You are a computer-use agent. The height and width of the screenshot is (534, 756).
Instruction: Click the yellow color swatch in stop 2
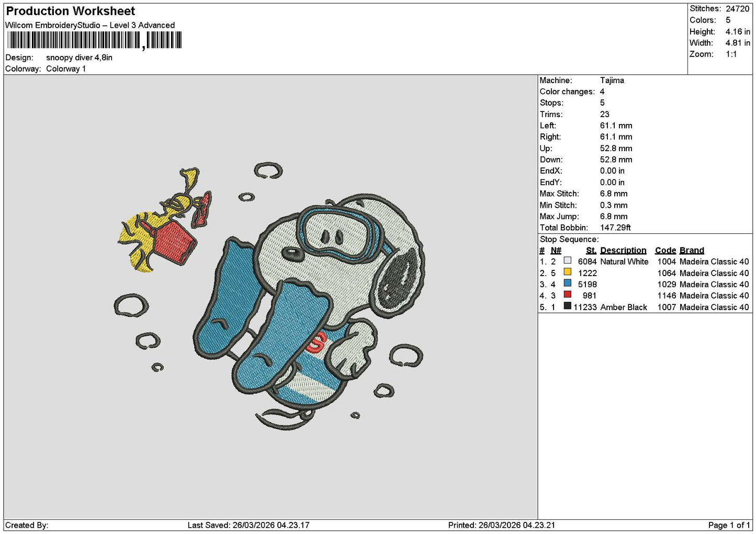[x=567, y=272]
